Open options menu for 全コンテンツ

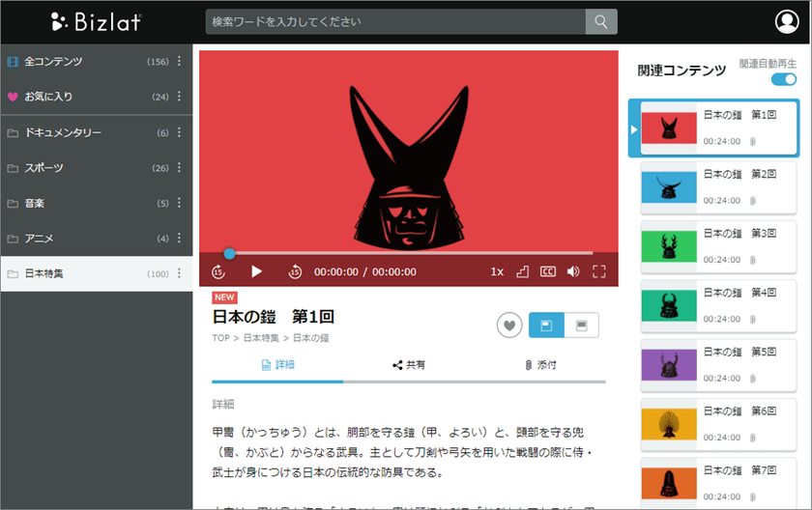point(179,62)
